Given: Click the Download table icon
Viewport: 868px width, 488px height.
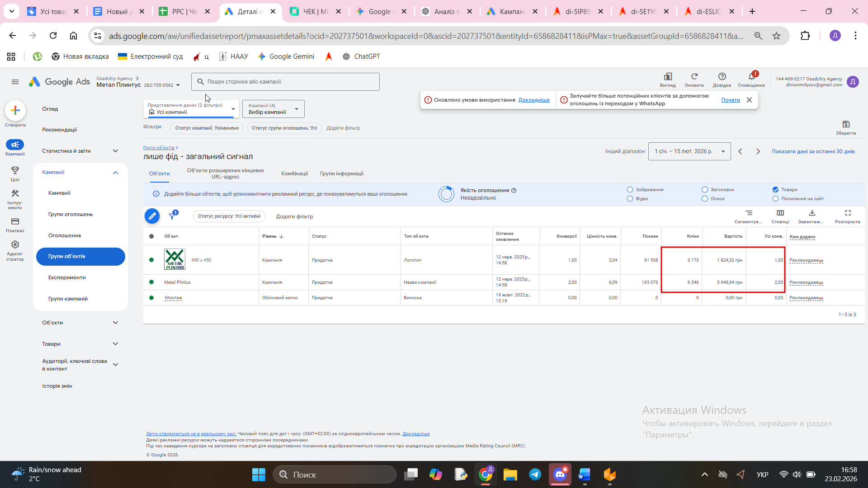Looking at the screenshot, I should pyautogui.click(x=812, y=213).
